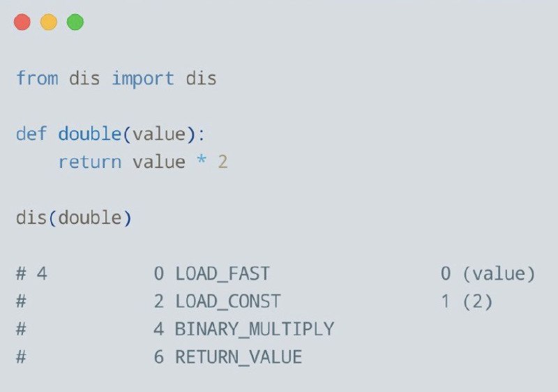Click the green maximize window dot
The height and width of the screenshot is (392, 558).
click(x=75, y=22)
